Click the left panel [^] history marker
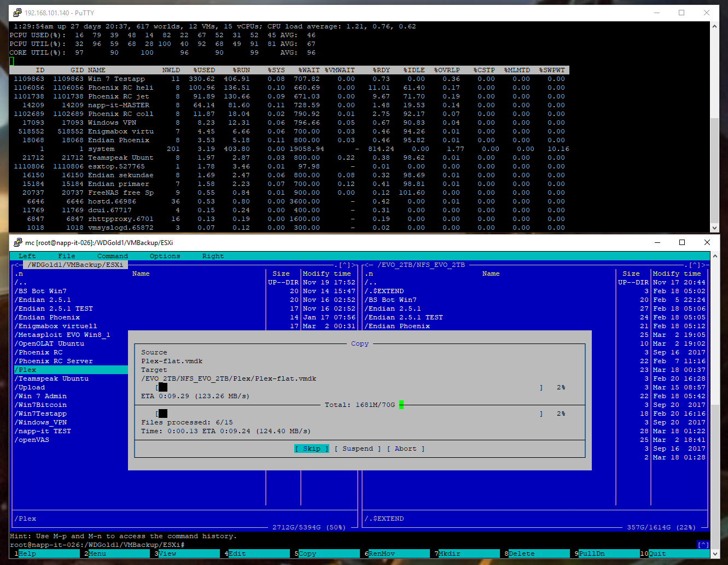The width and height of the screenshot is (728, 565). pos(345,265)
